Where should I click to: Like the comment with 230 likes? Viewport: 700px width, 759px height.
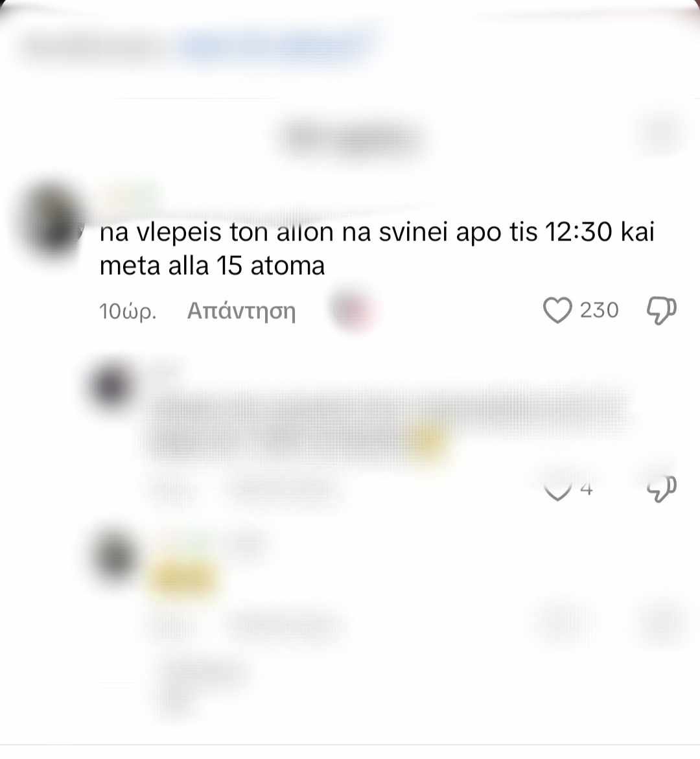coord(557,310)
